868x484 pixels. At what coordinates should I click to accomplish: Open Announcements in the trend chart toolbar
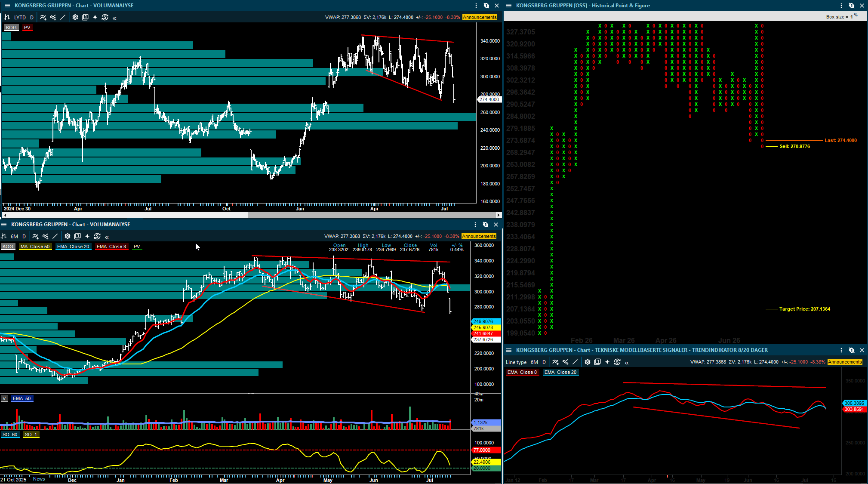coord(845,362)
